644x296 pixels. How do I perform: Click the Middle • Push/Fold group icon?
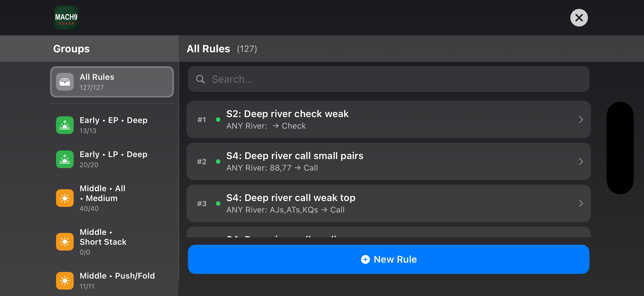[x=65, y=280]
